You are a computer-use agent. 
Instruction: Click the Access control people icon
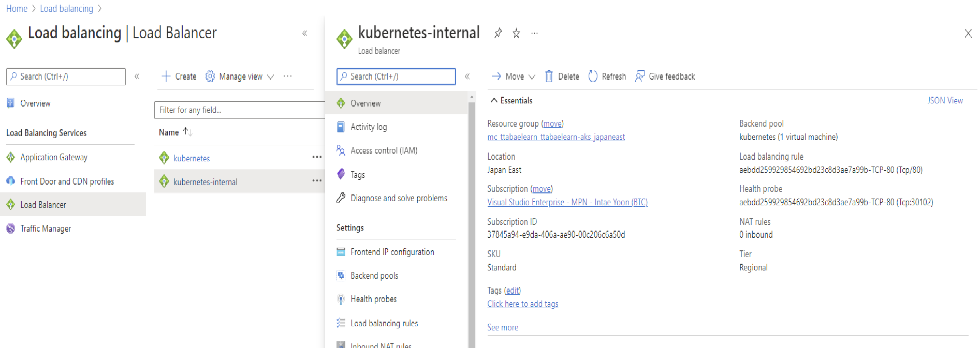(x=341, y=150)
